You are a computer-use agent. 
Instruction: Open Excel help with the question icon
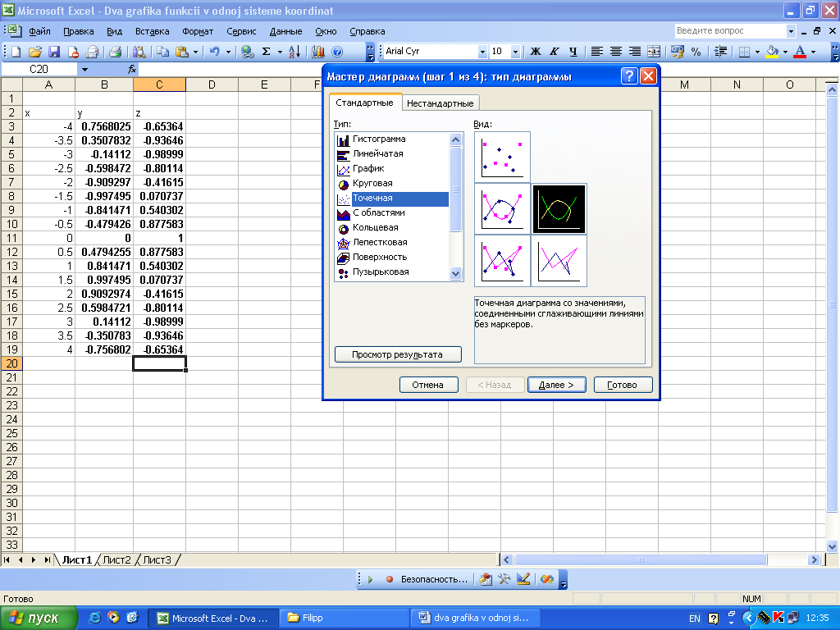coord(337,52)
